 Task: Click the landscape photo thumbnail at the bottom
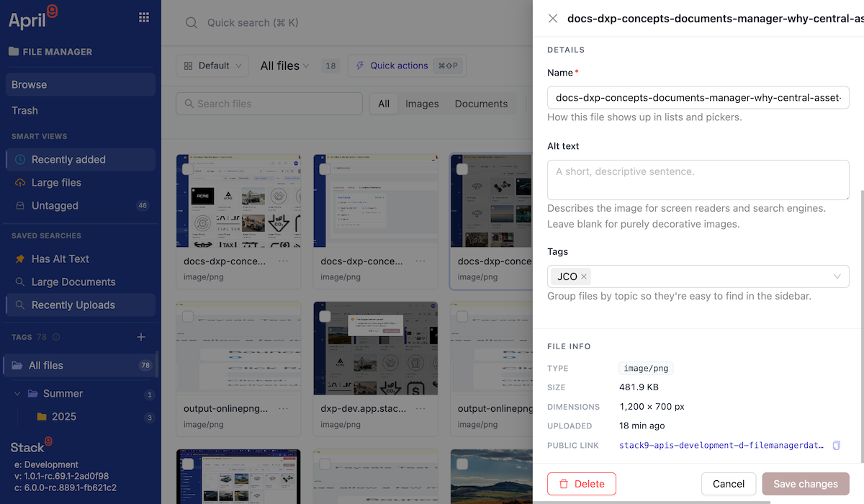tap(492, 477)
